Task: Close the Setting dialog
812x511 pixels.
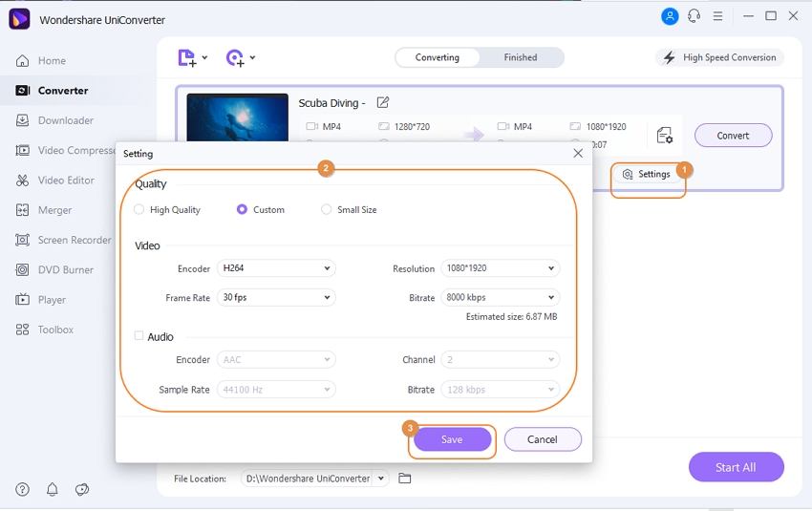Action: (578, 153)
